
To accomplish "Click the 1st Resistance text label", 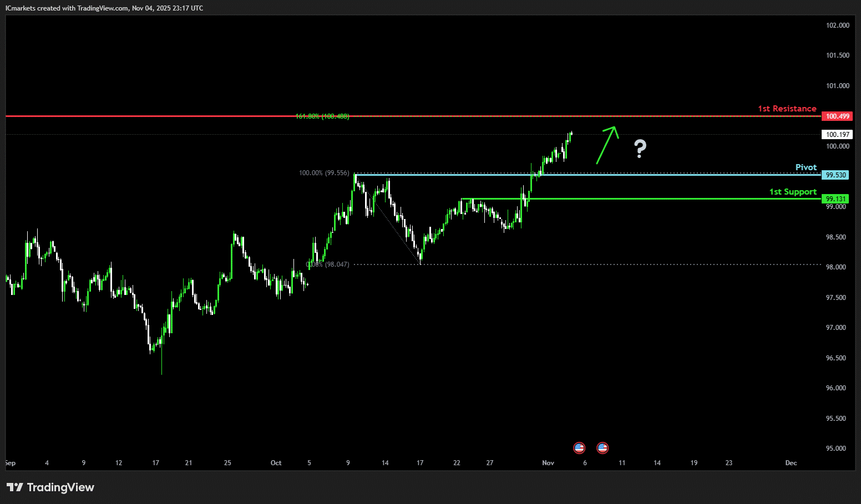I will [x=787, y=109].
